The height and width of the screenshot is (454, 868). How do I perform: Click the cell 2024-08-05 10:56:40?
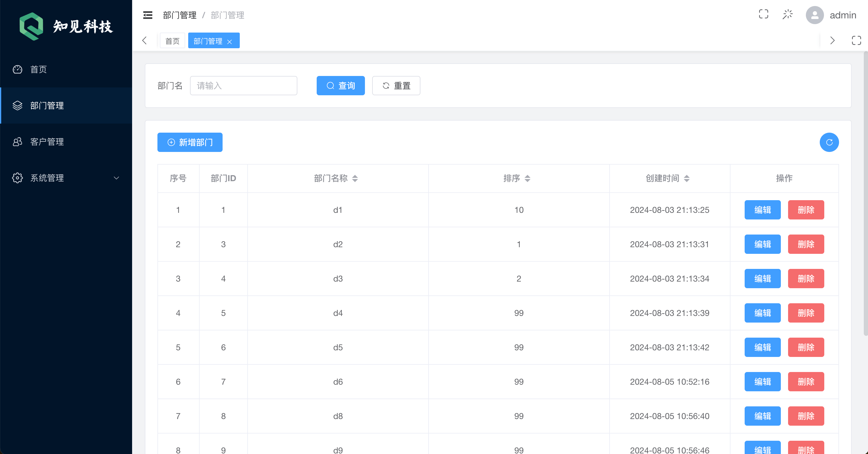670,416
